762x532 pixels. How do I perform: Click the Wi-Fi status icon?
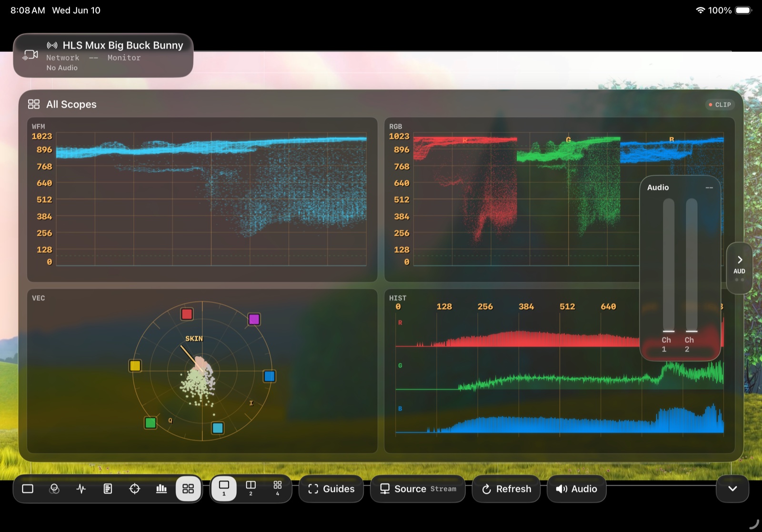coord(700,10)
